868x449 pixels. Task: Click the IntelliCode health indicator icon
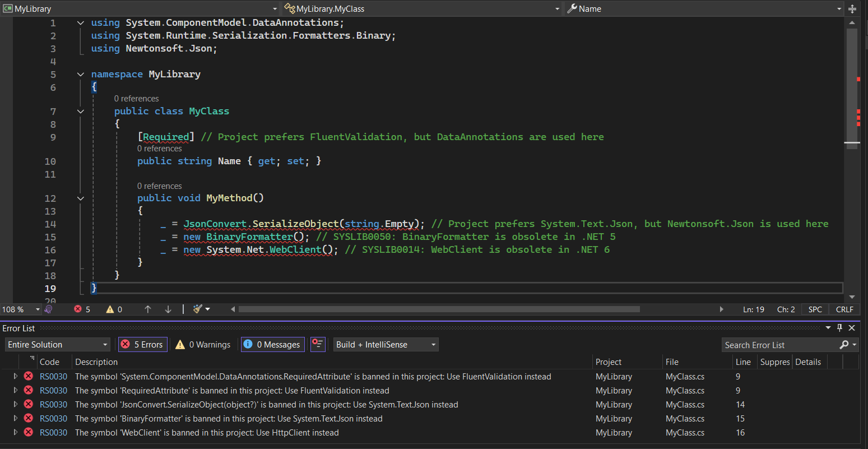click(49, 309)
